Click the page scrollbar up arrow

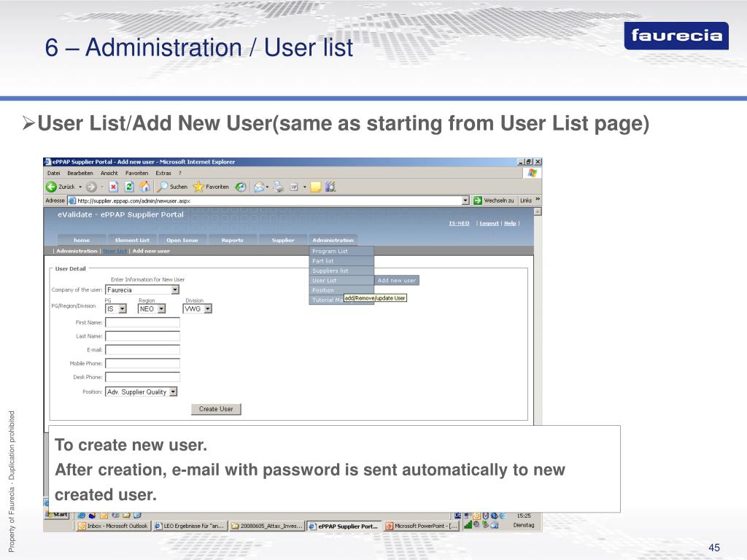click(x=538, y=211)
